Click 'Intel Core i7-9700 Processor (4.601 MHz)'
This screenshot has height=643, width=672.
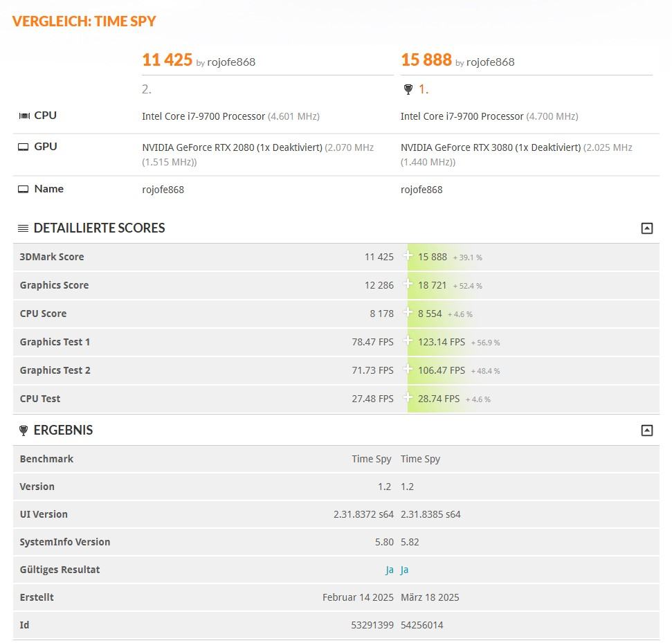[230, 116]
